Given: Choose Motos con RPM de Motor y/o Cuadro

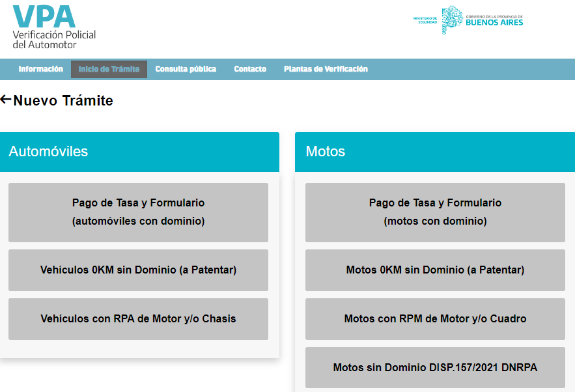Looking at the screenshot, I should (435, 318).
